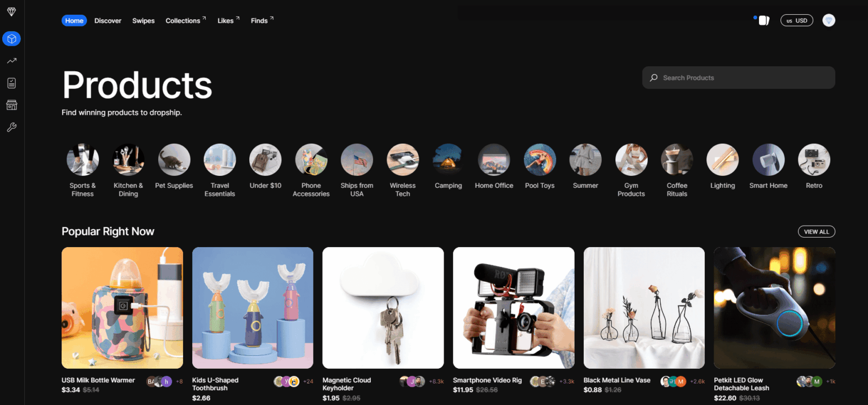Select the Products cube icon in the sidebar
Screen dimensions: 868x405
click(x=11, y=38)
